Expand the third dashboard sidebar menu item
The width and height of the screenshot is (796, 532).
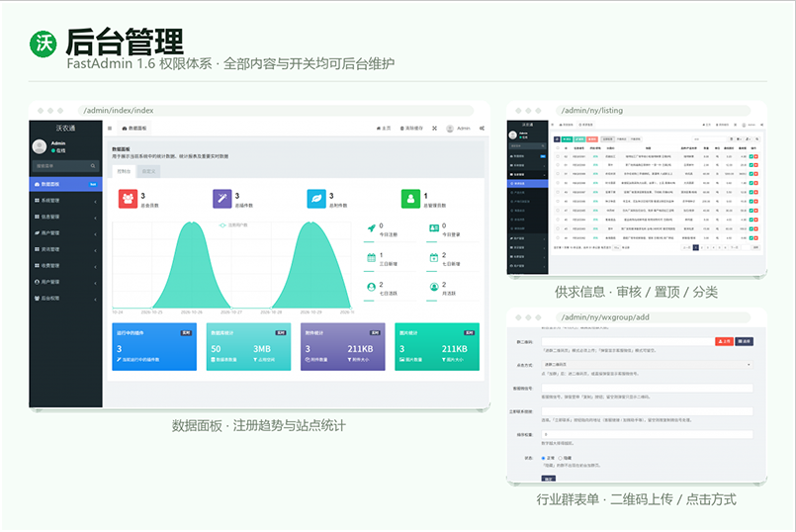click(65, 217)
